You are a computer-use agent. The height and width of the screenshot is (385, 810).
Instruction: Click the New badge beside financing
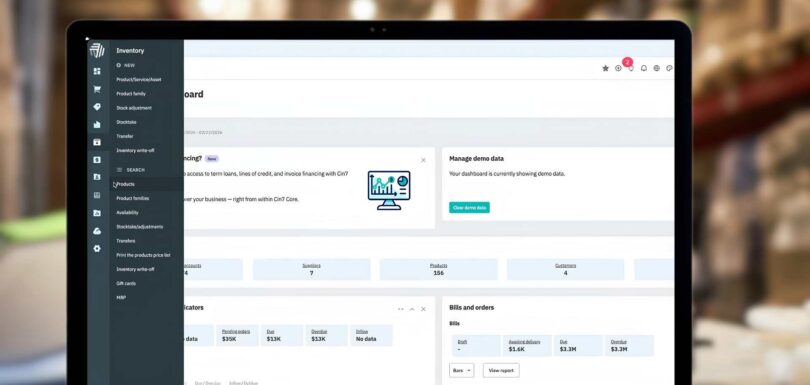[x=212, y=159]
